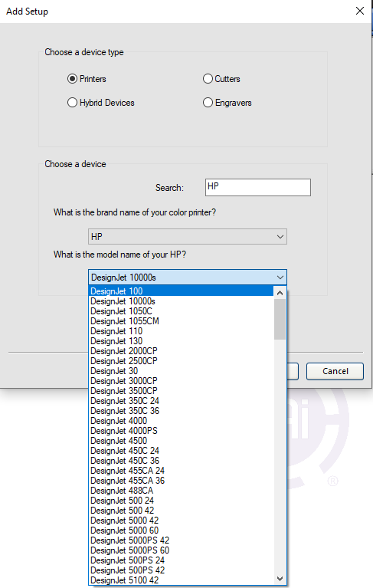Pick DesignJet 130 model entry

click(182, 341)
